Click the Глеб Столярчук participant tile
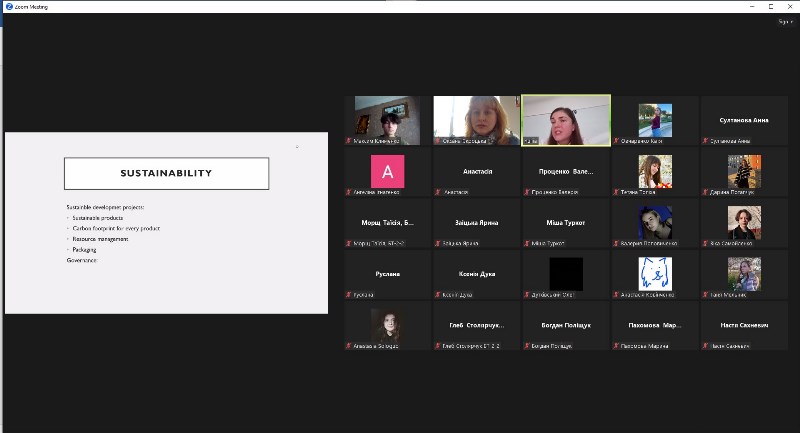 point(476,325)
